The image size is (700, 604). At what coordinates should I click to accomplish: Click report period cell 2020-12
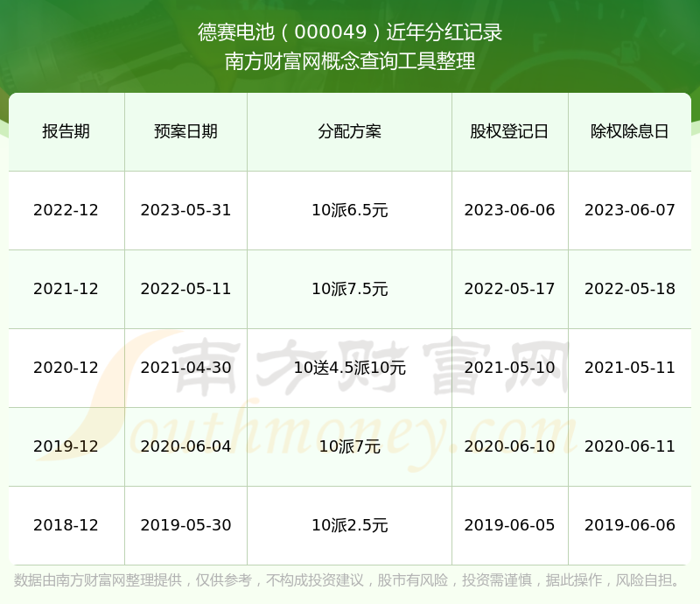click(66, 368)
